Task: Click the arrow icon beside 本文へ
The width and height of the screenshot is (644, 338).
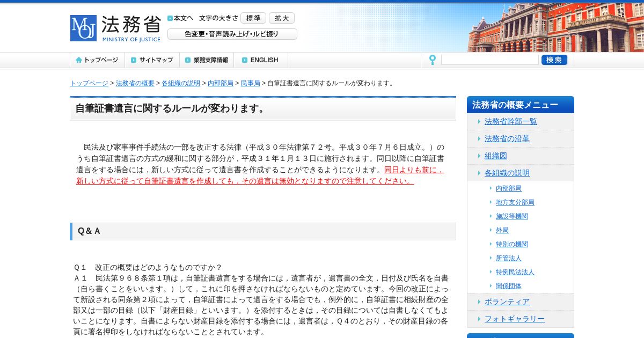Action: click(170, 18)
